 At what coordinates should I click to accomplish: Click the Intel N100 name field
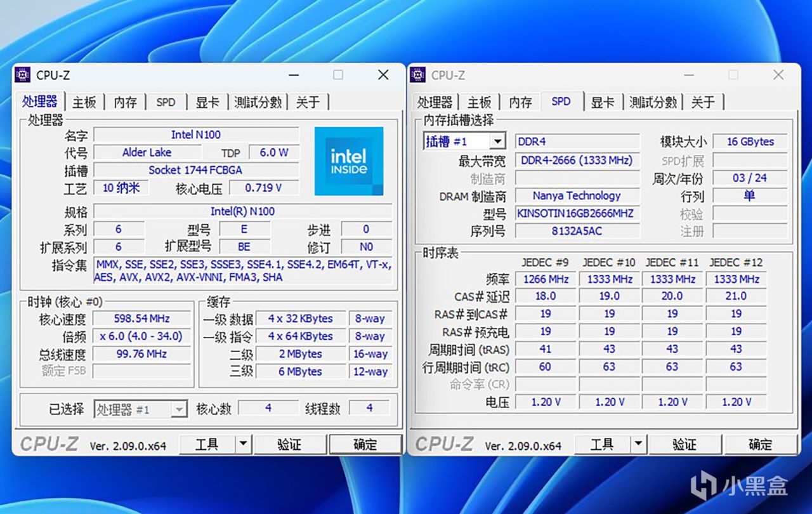tap(196, 135)
